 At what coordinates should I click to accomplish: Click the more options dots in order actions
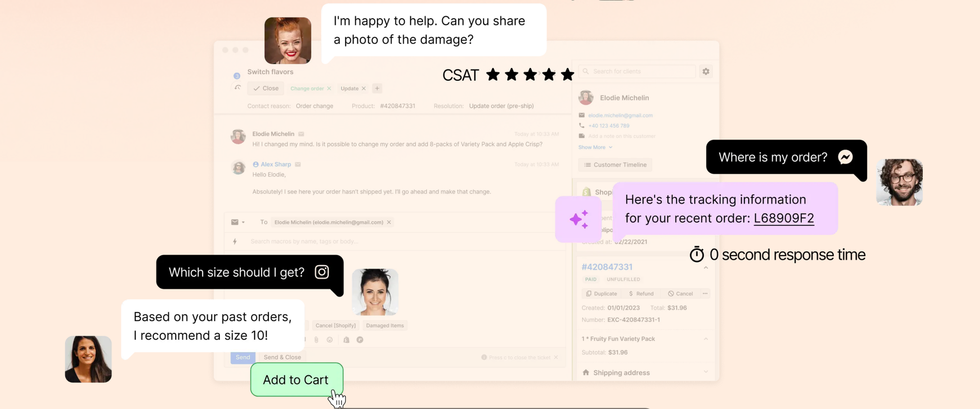[x=705, y=293]
